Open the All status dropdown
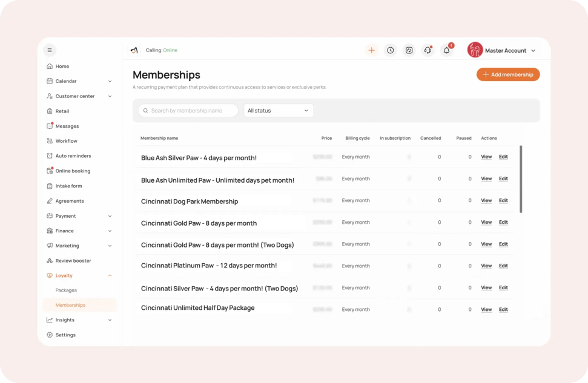 click(278, 111)
